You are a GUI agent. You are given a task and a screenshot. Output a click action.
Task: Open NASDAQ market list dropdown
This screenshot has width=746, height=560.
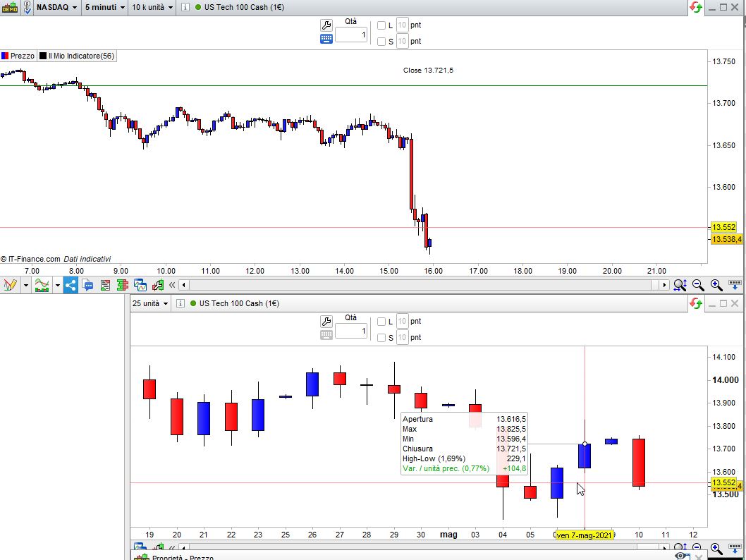click(56, 7)
